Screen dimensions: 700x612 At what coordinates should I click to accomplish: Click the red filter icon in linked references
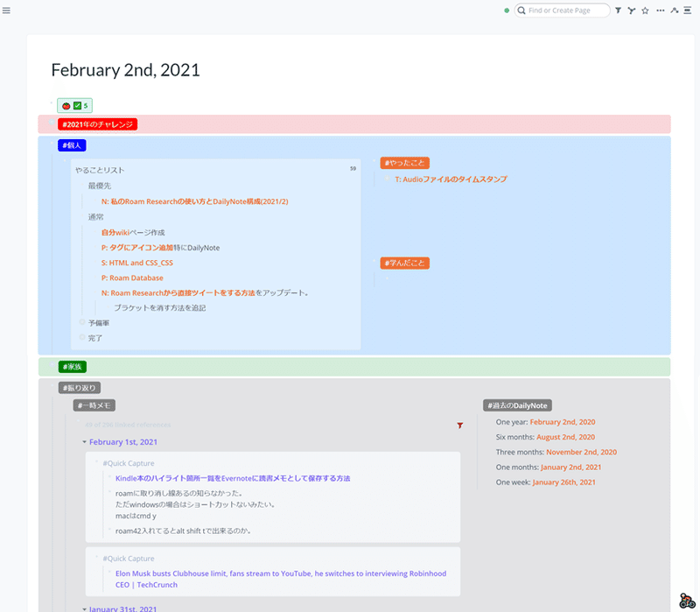click(460, 426)
